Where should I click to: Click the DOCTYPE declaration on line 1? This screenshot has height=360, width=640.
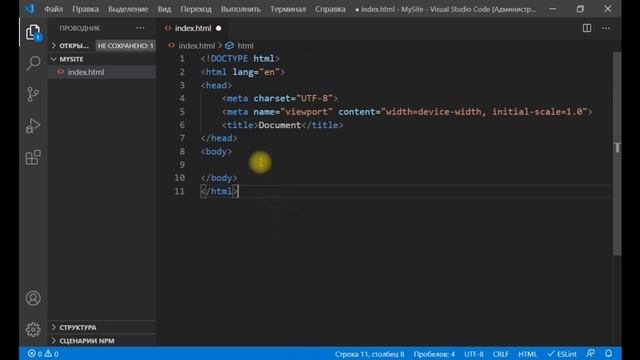(x=240, y=59)
